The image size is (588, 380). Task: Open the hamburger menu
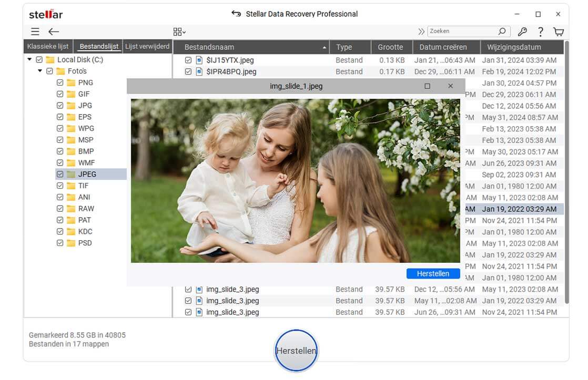35,32
